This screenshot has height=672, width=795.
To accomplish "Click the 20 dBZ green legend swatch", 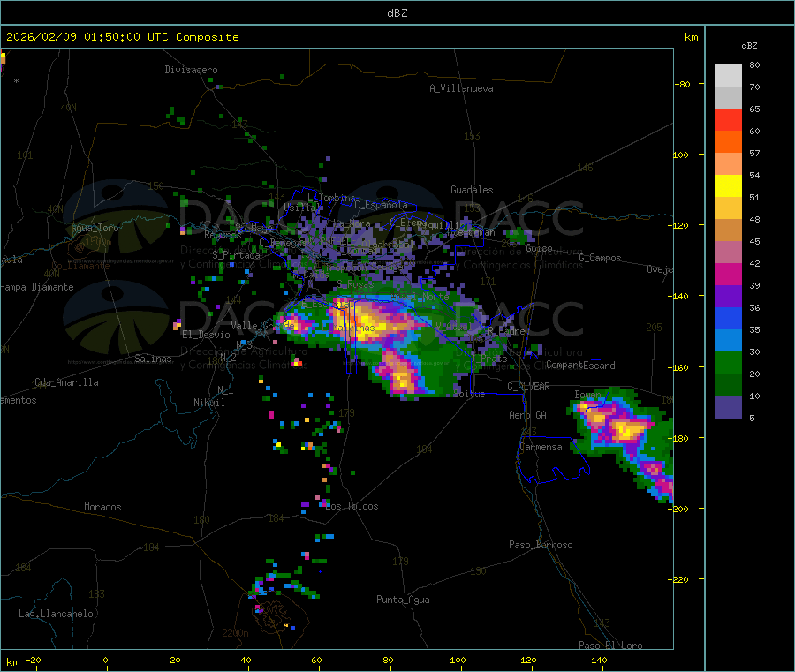I will click(x=728, y=362).
